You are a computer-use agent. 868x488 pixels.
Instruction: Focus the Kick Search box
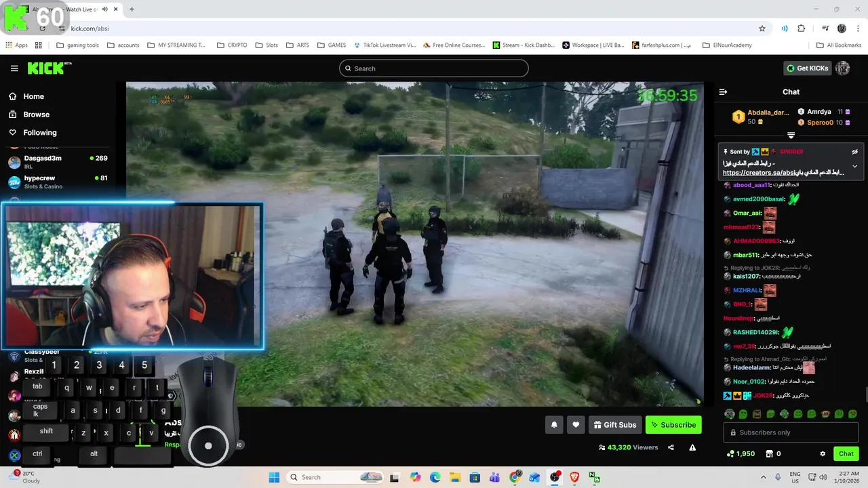[434, 68]
